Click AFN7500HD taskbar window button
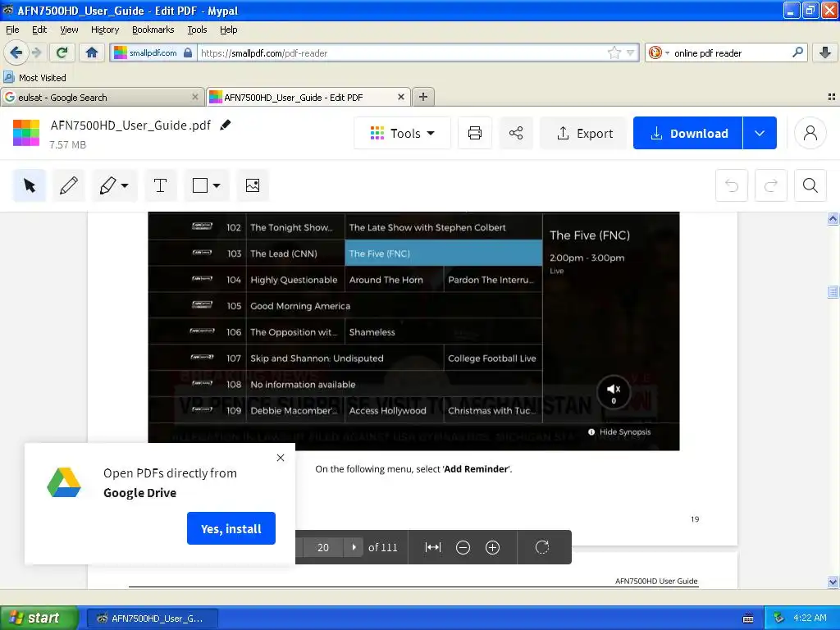The height and width of the screenshot is (630, 840). coord(152,619)
